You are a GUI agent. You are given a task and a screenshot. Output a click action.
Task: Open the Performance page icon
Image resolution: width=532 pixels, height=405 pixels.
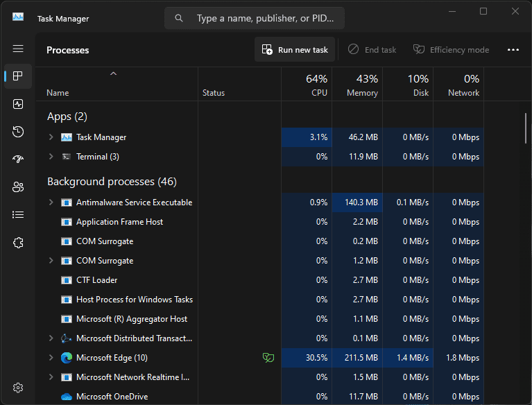pos(18,104)
